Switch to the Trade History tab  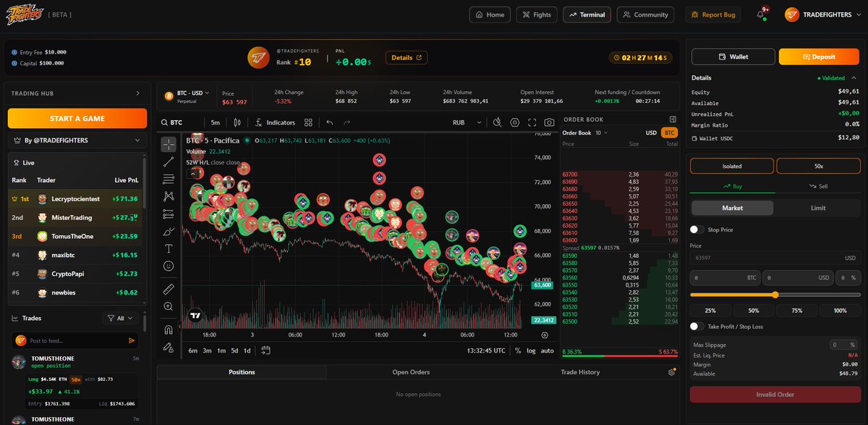click(580, 372)
